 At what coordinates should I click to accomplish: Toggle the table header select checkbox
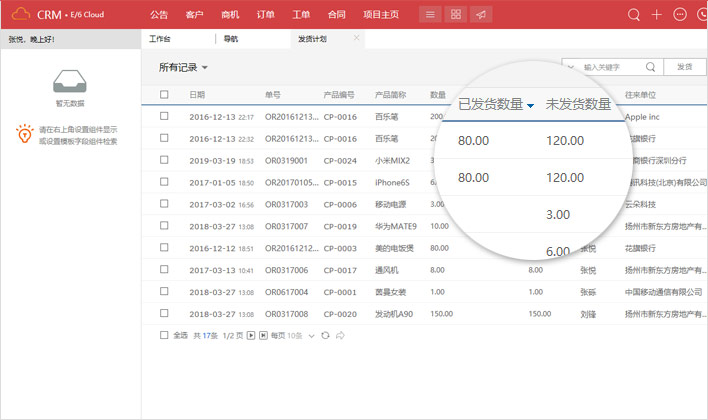164,95
